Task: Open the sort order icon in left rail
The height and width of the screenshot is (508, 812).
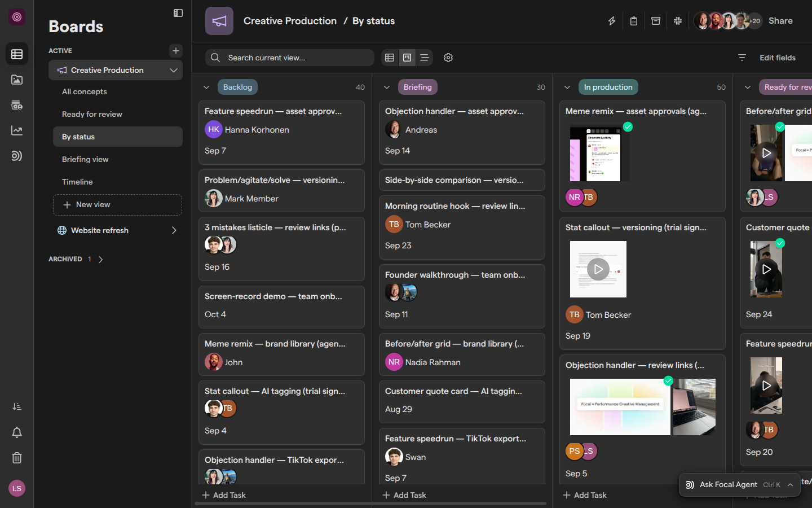Action: (x=17, y=406)
